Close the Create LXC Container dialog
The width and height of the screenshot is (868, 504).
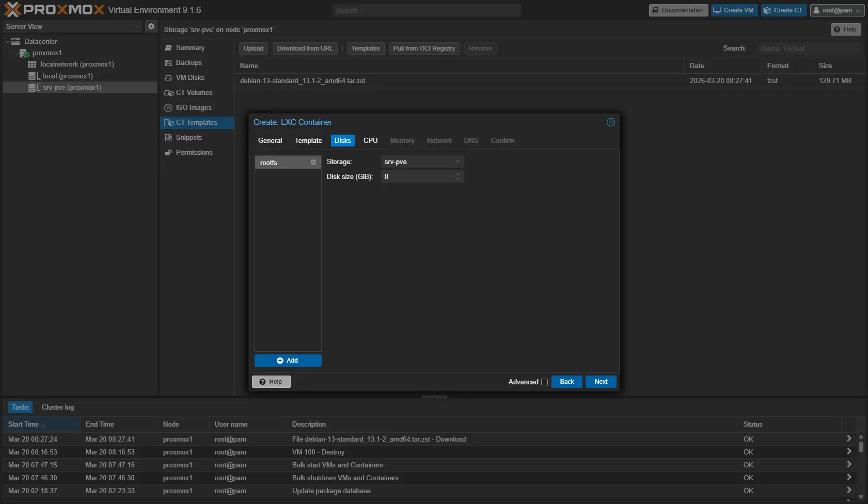pyautogui.click(x=610, y=122)
